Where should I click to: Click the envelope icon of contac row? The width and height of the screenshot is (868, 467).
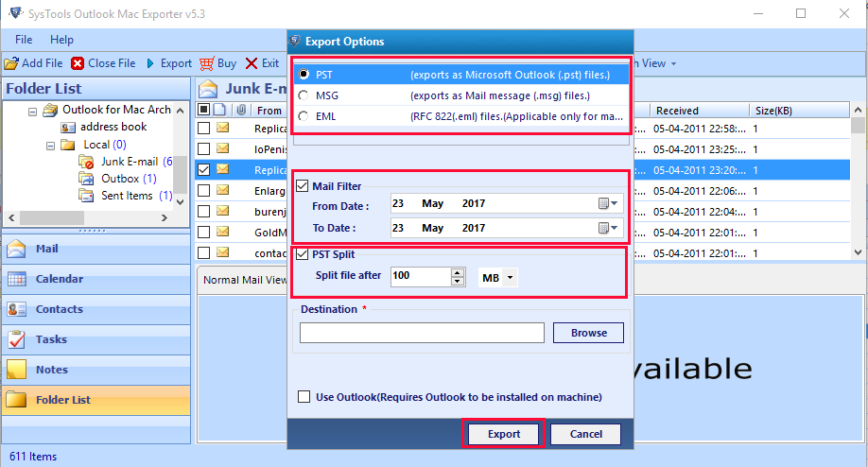tap(222, 252)
